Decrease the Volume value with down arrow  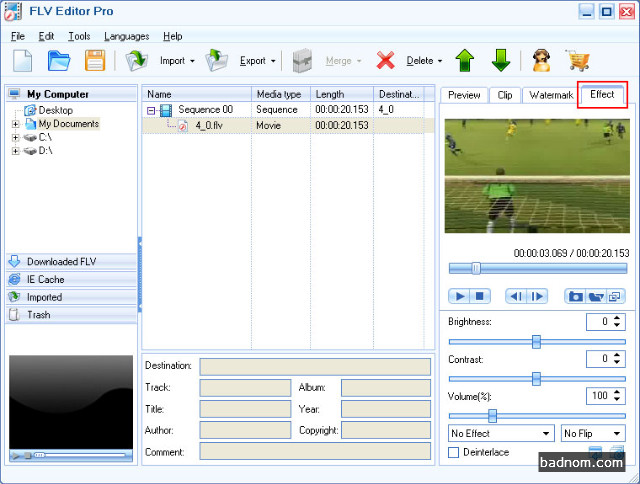point(617,399)
